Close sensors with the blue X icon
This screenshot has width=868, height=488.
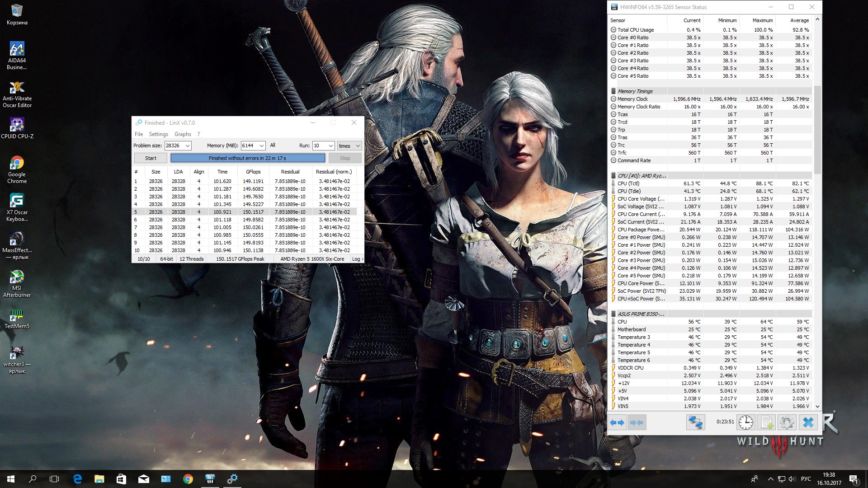click(x=808, y=422)
